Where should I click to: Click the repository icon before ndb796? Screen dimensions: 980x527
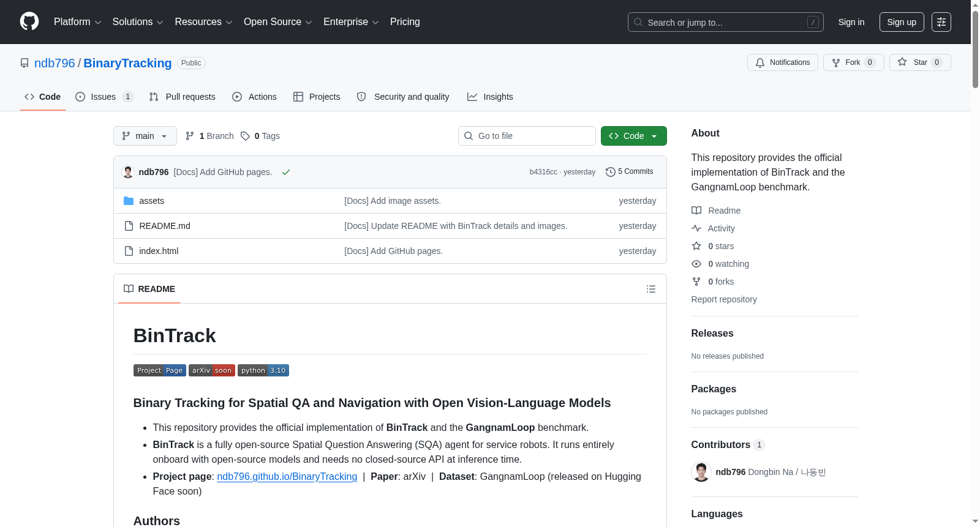pos(24,63)
